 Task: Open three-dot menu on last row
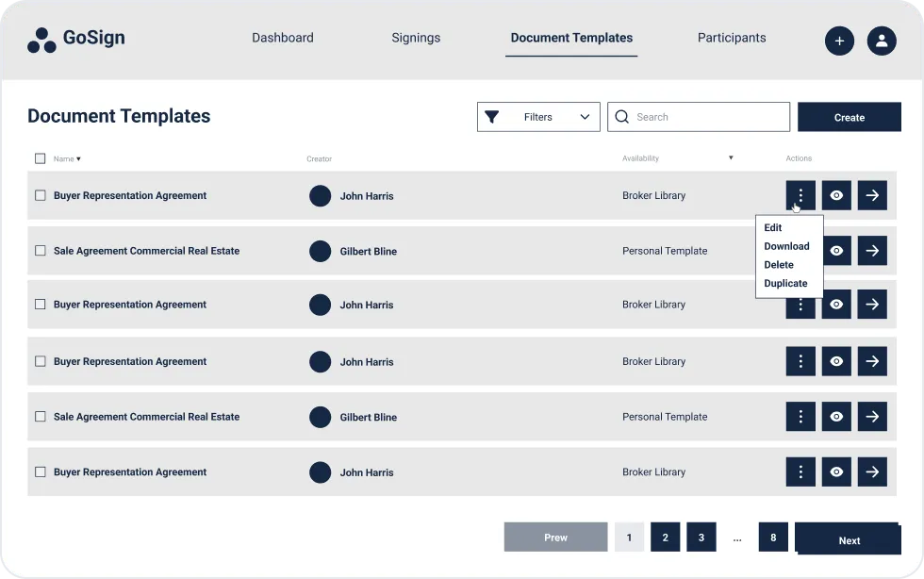(800, 472)
